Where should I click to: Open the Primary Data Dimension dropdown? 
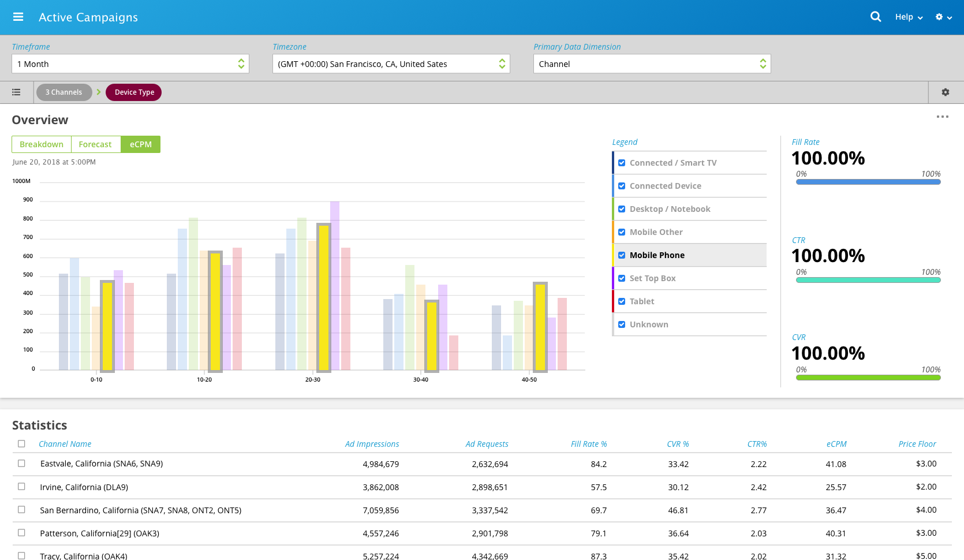point(652,64)
